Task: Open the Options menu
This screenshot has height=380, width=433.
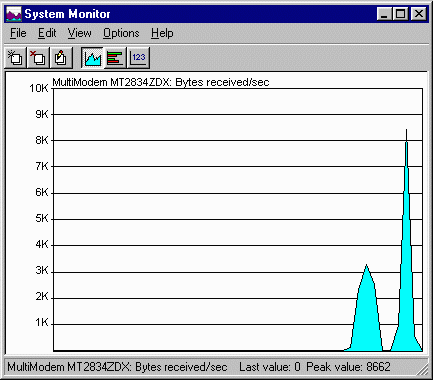Action: 121,33
